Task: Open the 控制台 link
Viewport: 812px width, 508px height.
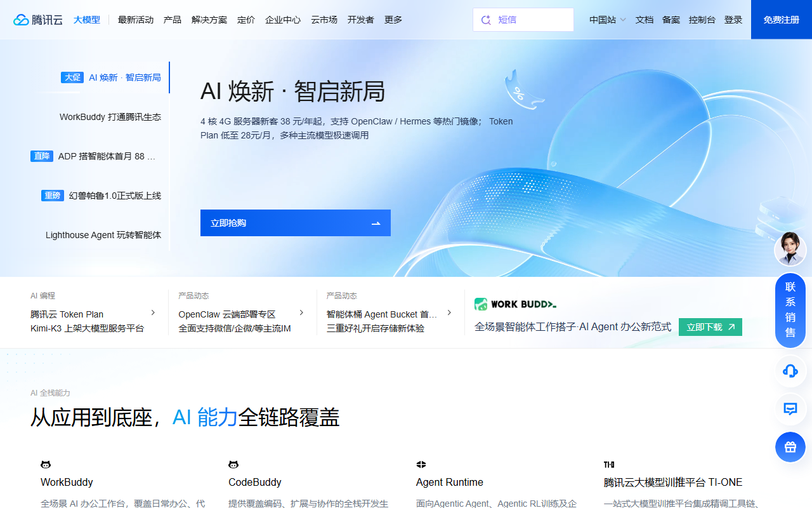Action: click(702, 20)
